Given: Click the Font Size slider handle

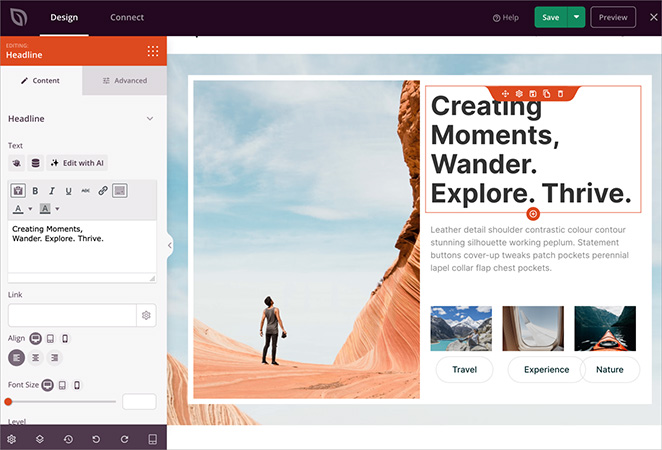Looking at the screenshot, I should point(9,401).
